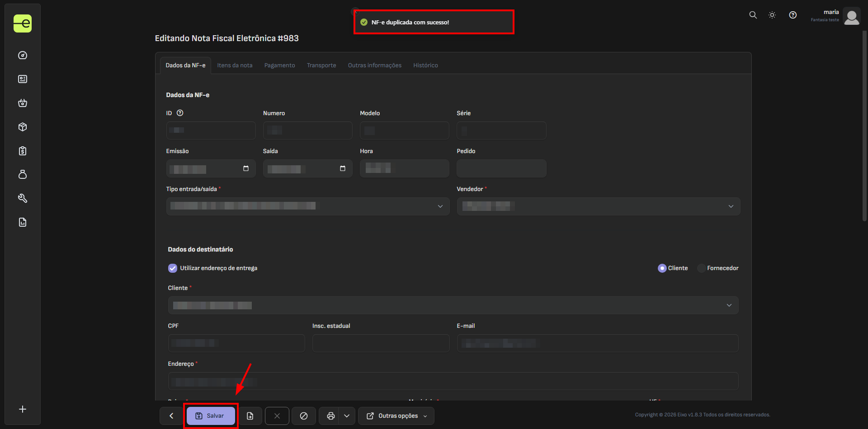Click the Endereço input field
The height and width of the screenshot is (429, 868).
click(453, 381)
